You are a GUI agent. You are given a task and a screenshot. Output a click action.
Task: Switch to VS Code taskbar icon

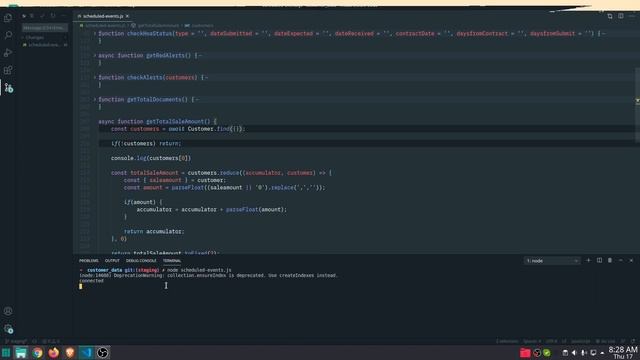tap(86, 353)
